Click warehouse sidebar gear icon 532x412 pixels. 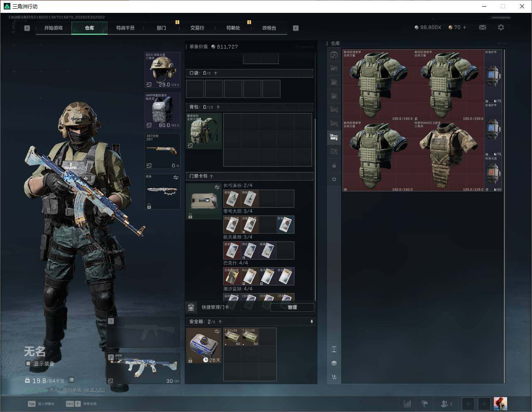pos(334,179)
